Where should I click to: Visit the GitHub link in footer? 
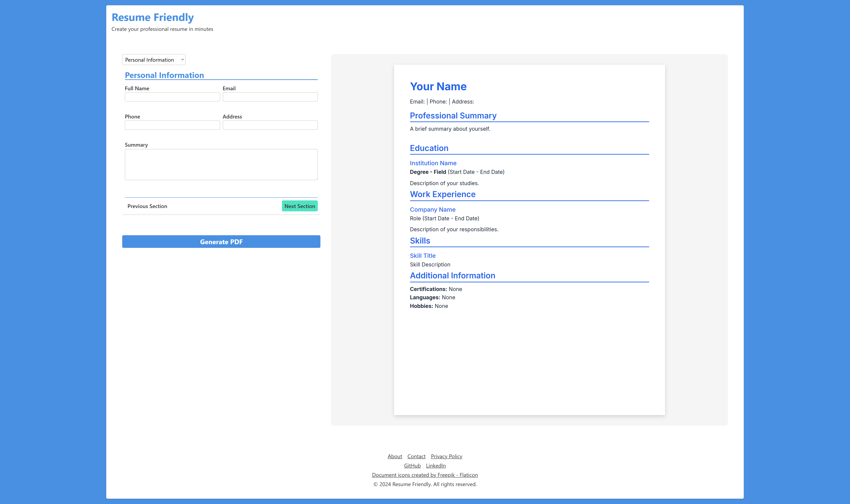pos(412,466)
